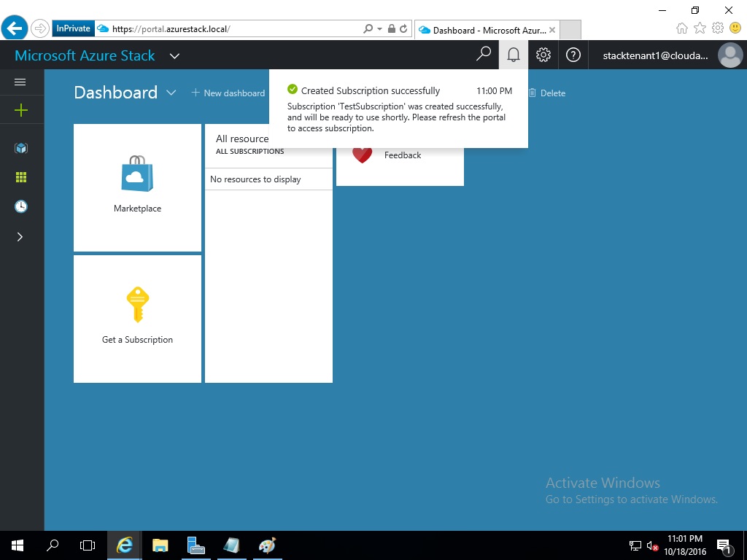Open portal settings gear icon
The image size is (747, 560).
(543, 55)
